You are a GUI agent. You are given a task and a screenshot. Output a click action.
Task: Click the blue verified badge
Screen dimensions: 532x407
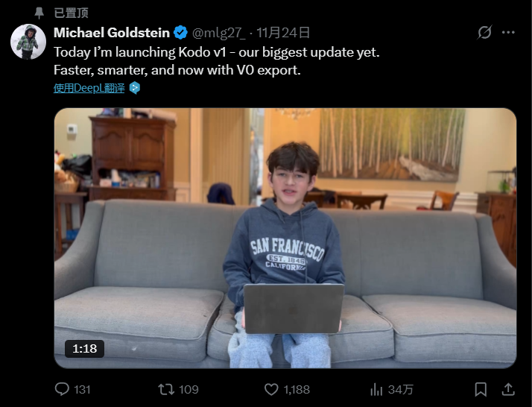click(x=180, y=33)
